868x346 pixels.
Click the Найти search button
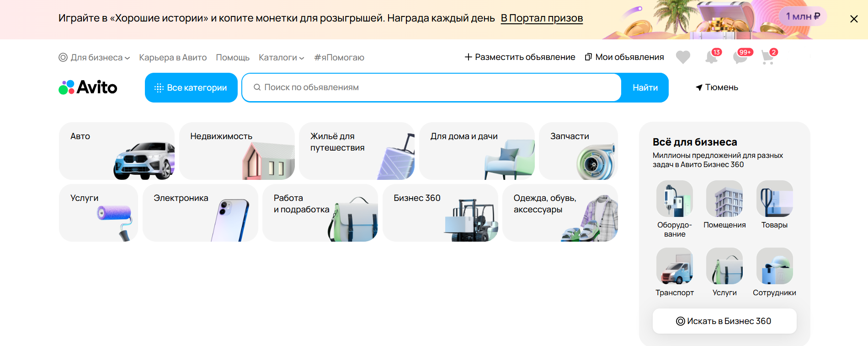pos(645,87)
